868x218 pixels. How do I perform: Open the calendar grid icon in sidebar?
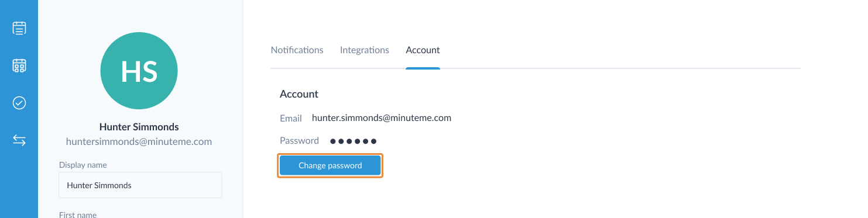(19, 65)
